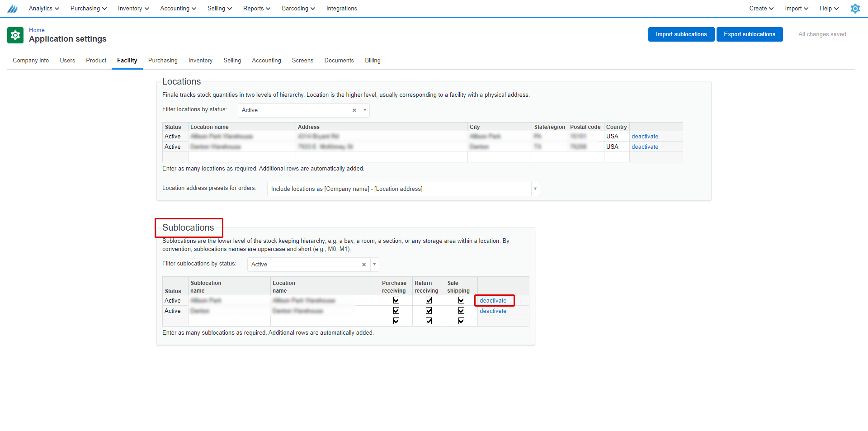The width and height of the screenshot is (868, 431).
Task: Open the Import dropdown menu
Action: click(797, 9)
